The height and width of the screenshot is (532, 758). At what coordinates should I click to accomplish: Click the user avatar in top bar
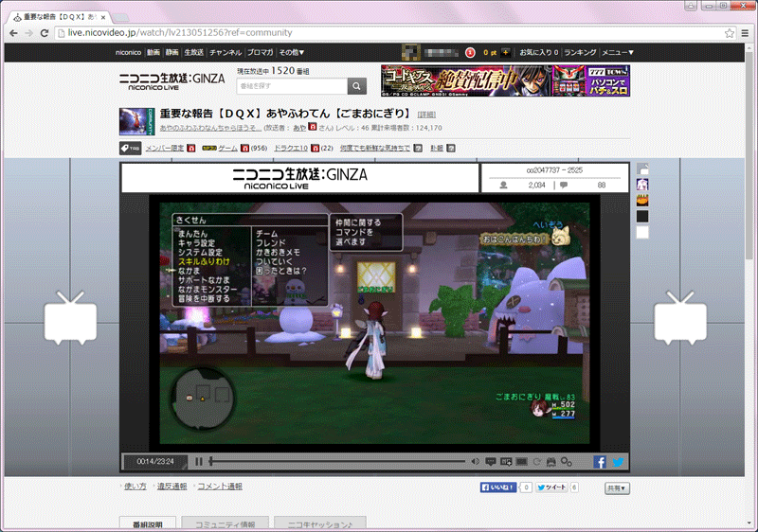click(411, 52)
